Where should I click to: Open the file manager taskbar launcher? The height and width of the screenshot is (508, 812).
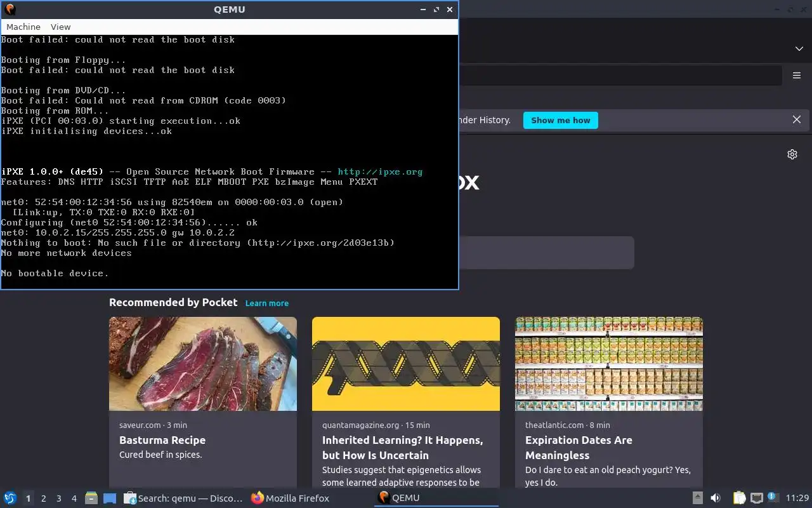pyautogui.click(x=91, y=498)
